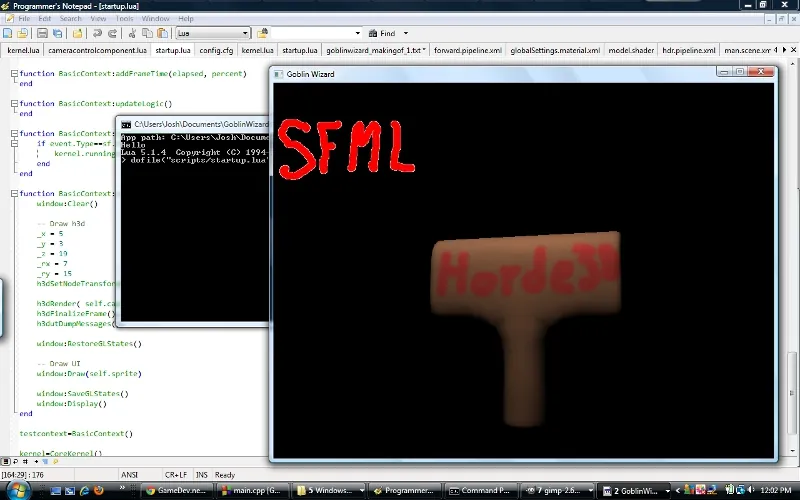This screenshot has height=500, width=800.
Task: Click the ANSI encoding status bar entry
Action: [130, 474]
